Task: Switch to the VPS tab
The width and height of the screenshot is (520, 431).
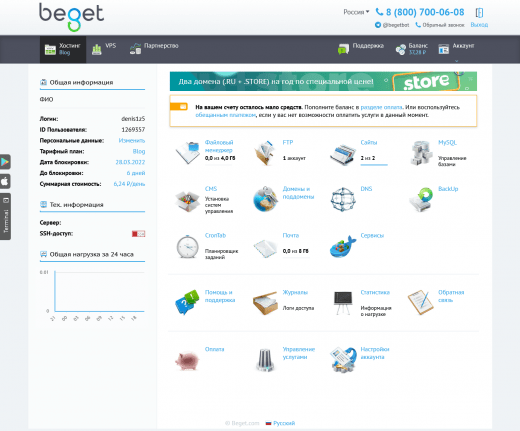Action: click(x=104, y=49)
